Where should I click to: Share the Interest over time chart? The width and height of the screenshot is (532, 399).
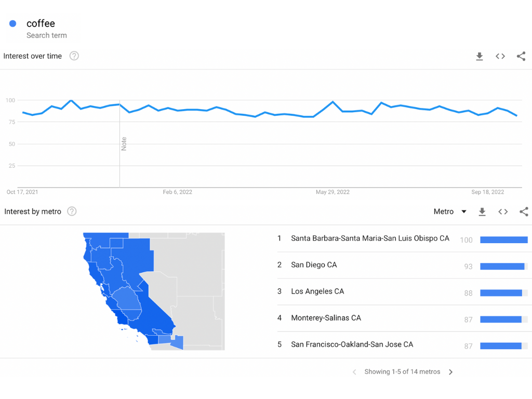pyautogui.click(x=521, y=56)
